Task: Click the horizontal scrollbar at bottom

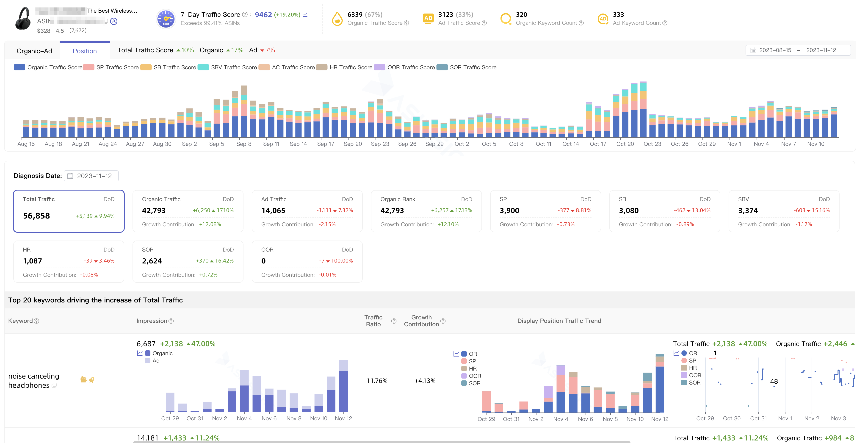Action: (381, 442)
